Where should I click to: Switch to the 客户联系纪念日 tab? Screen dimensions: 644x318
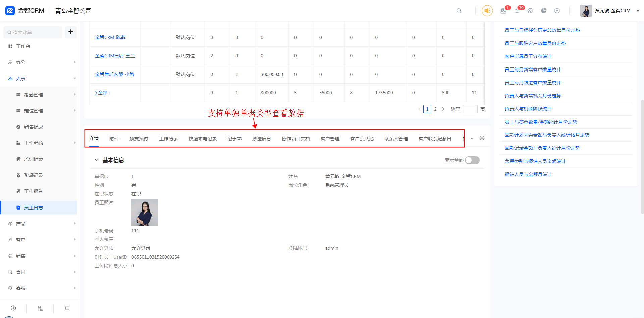(x=435, y=139)
